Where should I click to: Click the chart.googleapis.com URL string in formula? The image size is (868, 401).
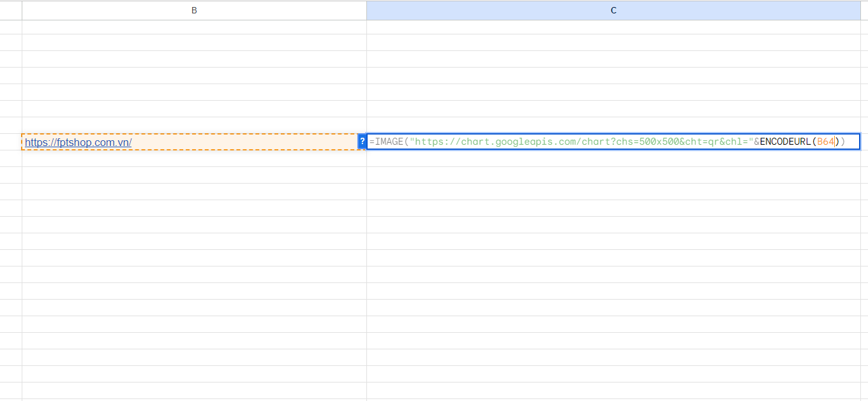point(581,142)
